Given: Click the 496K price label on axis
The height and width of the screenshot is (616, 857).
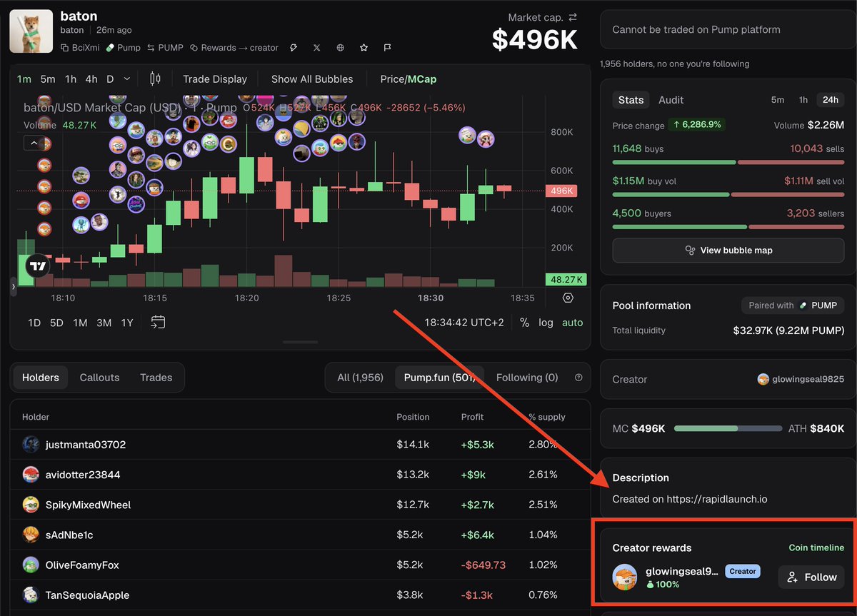Looking at the screenshot, I should point(562,191).
